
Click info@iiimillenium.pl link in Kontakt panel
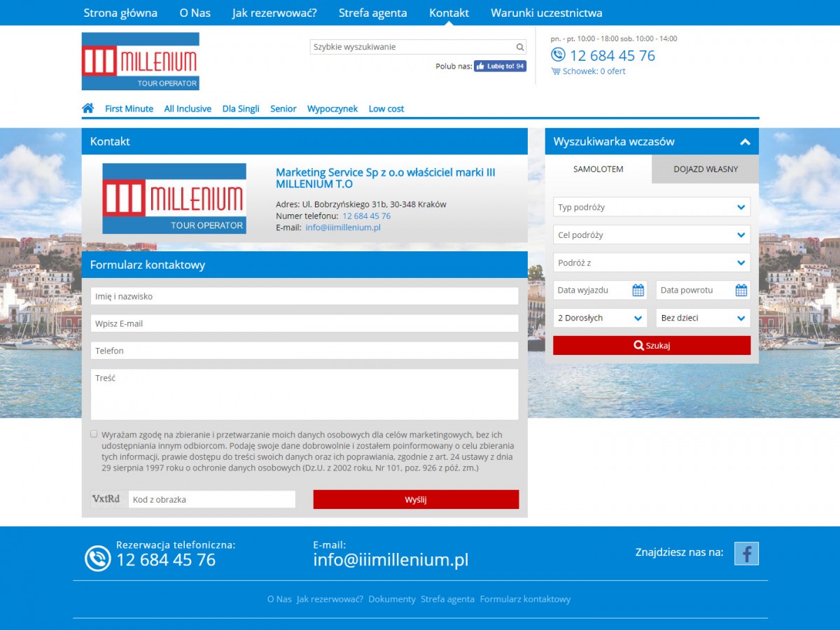point(343,227)
